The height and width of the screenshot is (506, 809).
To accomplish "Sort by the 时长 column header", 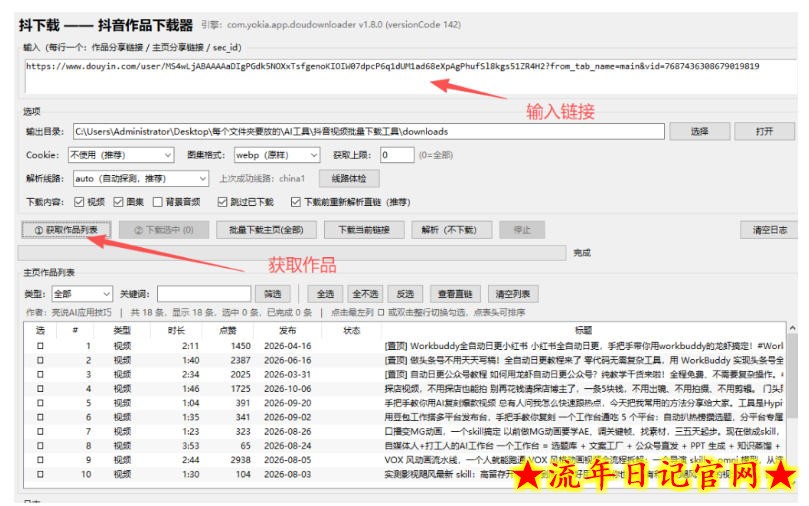I will pos(176,330).
